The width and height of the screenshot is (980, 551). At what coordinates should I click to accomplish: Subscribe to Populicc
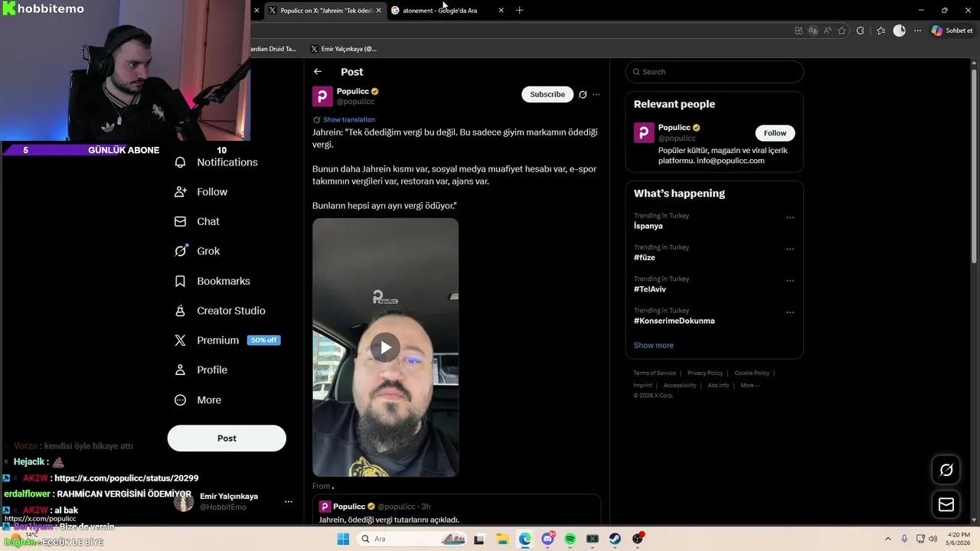point(547,94)
